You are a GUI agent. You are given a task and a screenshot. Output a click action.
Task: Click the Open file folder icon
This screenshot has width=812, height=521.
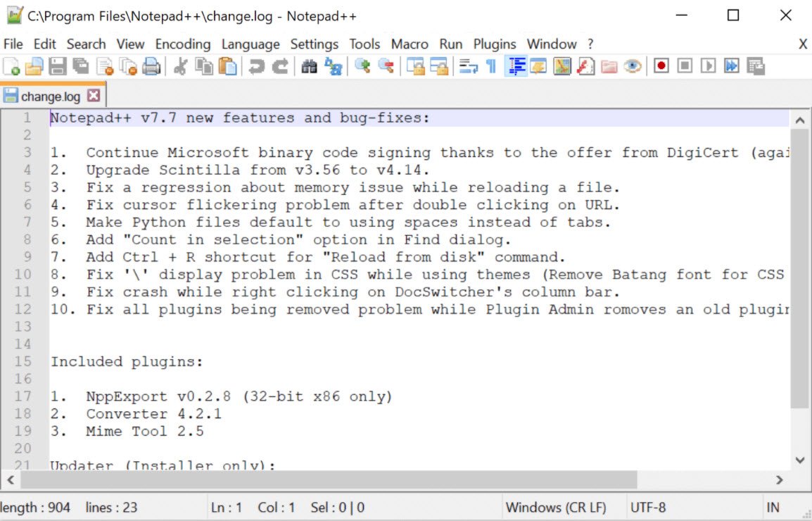tap(34, 66)
